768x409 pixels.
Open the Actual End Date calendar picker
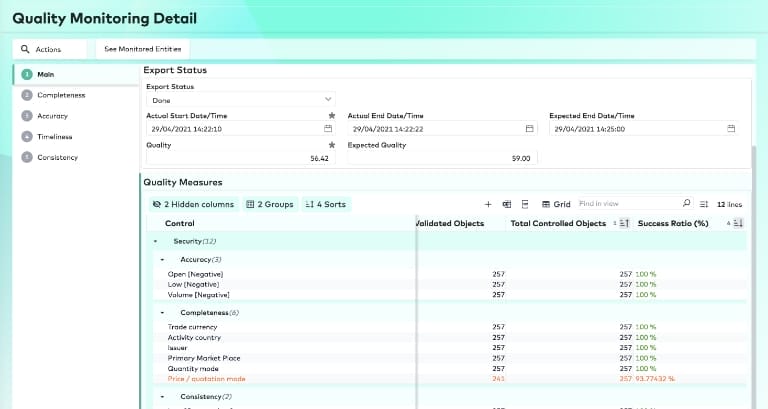[x=530, y=129]
